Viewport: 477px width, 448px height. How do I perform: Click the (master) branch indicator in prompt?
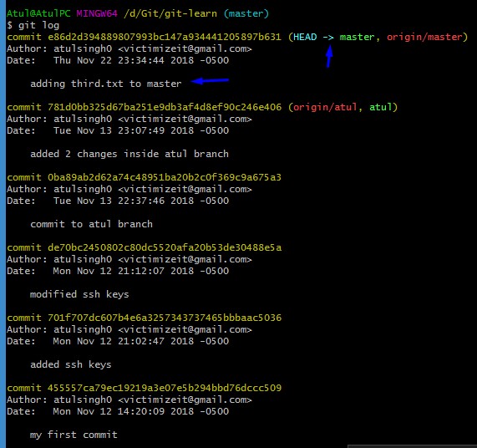tap(246, 13)
